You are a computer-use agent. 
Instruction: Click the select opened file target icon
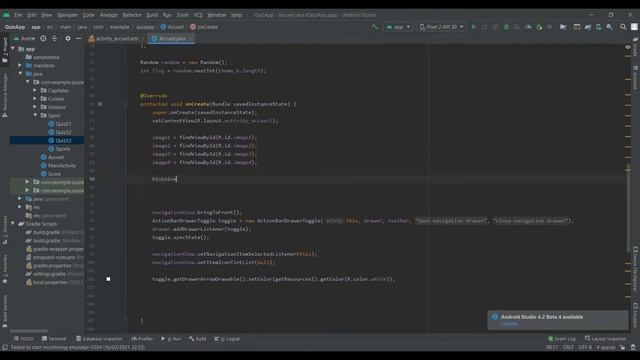coord(43,38)
